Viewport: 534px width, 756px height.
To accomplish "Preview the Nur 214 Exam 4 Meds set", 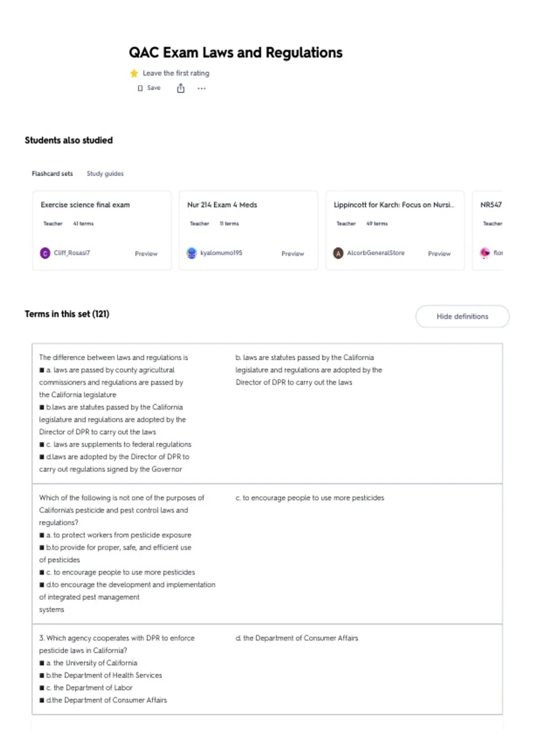I will tap(293, 253).
